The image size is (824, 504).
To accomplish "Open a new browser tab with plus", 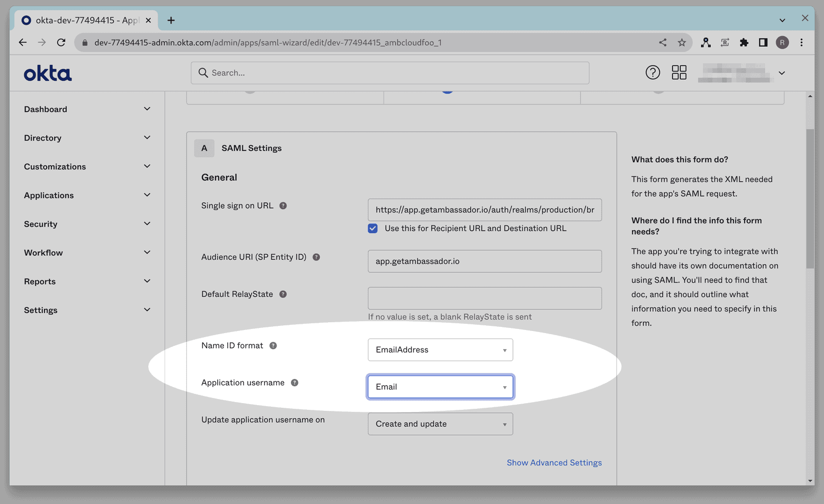I will point(171,20).
